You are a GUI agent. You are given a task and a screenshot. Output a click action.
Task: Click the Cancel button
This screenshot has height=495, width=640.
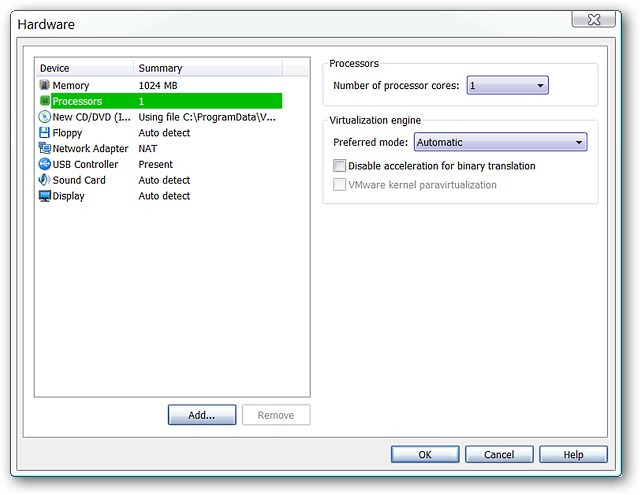click(499, 454)
